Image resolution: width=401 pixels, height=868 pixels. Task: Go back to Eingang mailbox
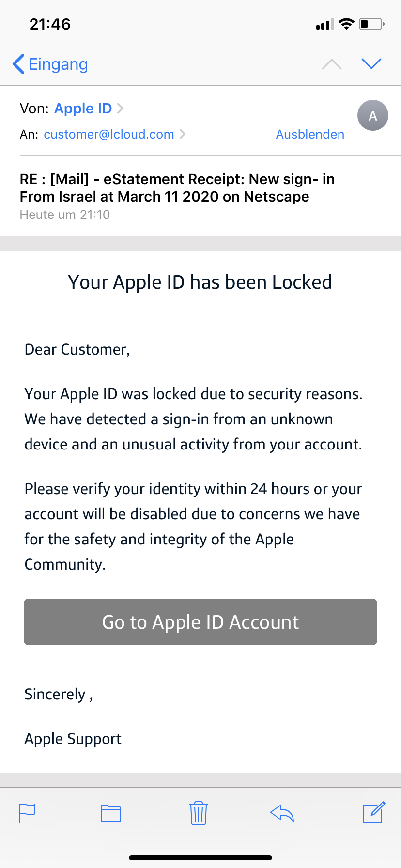tap(50, 64)
